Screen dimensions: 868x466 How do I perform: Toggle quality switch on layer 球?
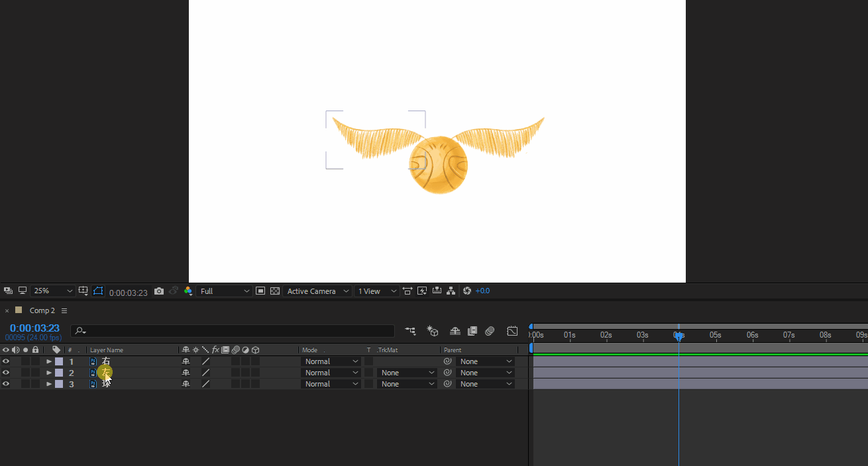[x=205, y=384]
